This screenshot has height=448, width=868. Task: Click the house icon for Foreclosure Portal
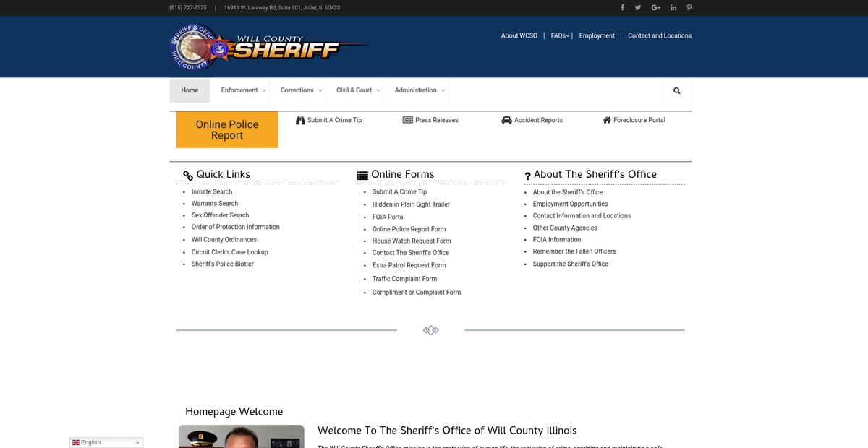[x=607, y=120]
